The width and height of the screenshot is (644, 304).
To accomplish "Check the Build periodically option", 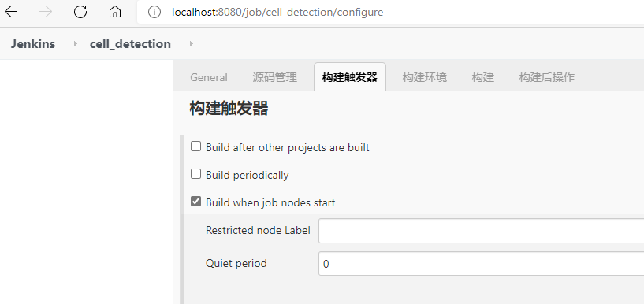I will pyautogui.click(x=196, y=174).
